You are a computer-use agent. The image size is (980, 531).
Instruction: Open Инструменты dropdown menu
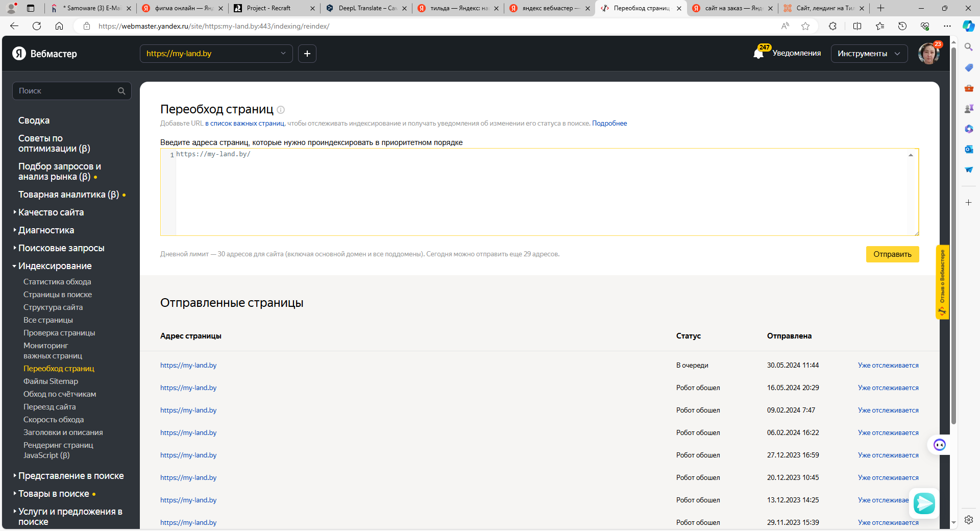[869, 54]
